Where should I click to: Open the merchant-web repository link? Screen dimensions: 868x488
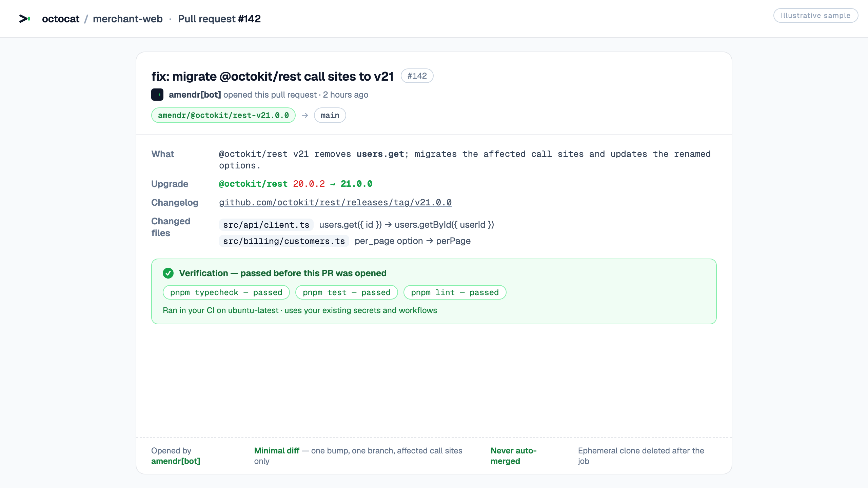coord(128,19)
